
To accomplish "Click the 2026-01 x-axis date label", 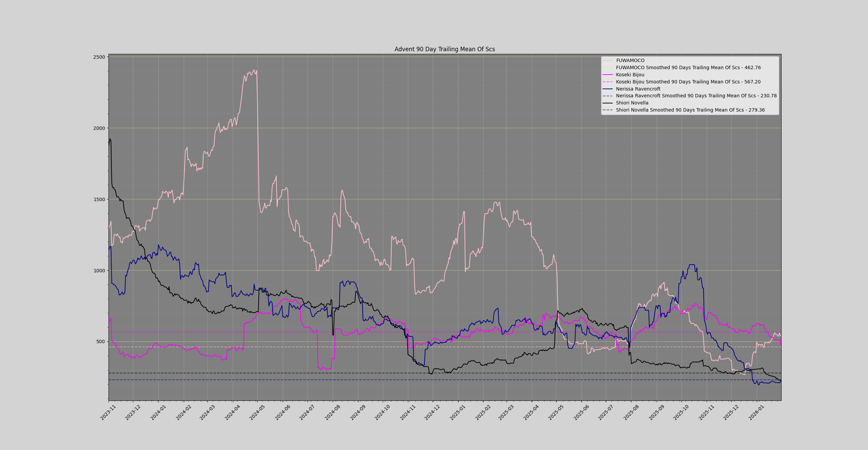I will (x=757, y=412).
